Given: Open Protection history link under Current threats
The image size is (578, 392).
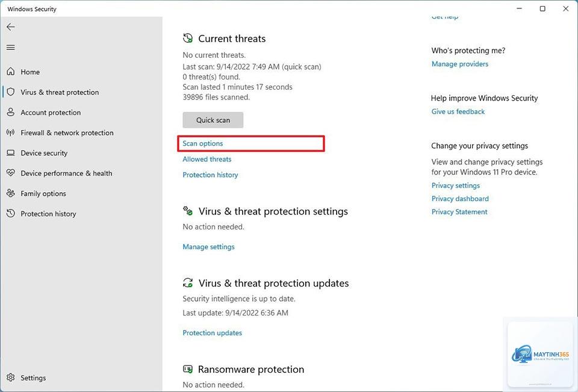Looking at the screenshot, I should [210, 175].
